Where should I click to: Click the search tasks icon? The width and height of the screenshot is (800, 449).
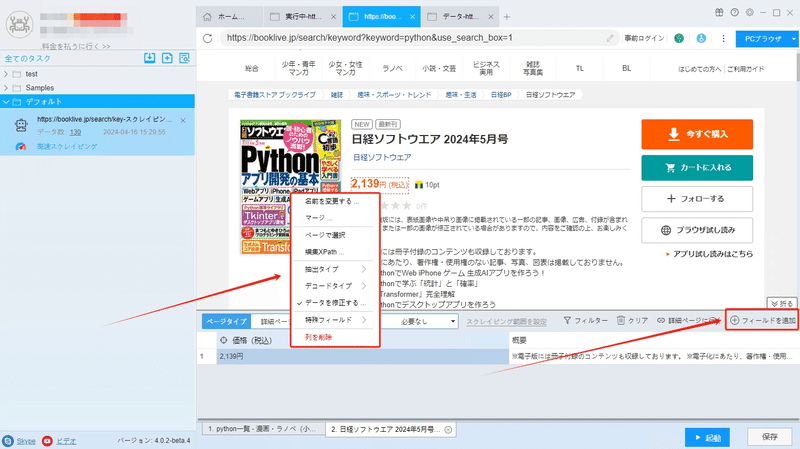(x=184, y=58)
